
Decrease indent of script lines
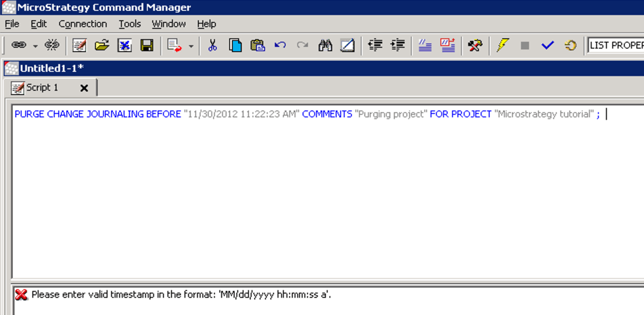[375, 45]
